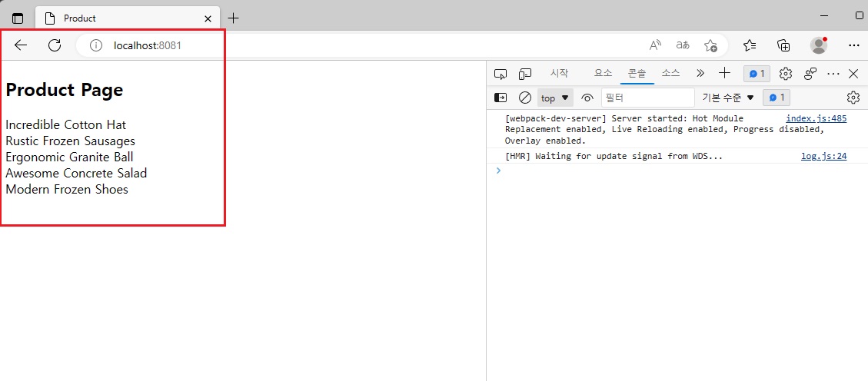868x381 pixels.
Task: Reload the localhost page
Action: coord(55,45)
